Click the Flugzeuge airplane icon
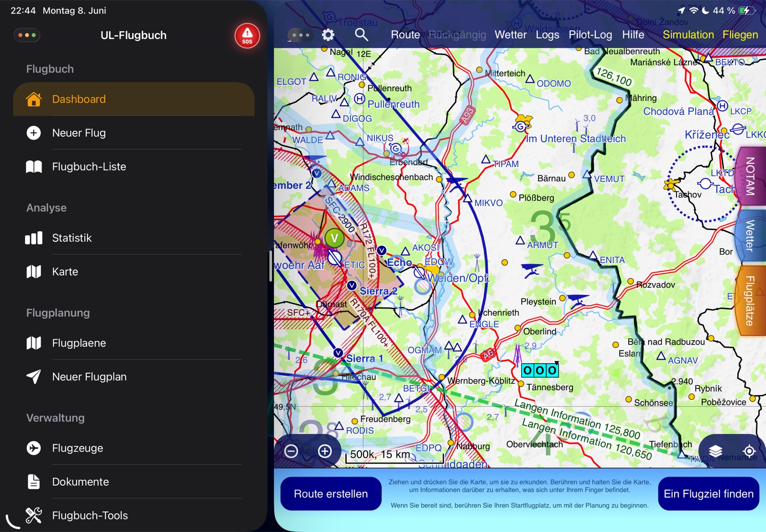The height and width of the screenshot is (532, 766). [x=34, y=448]
